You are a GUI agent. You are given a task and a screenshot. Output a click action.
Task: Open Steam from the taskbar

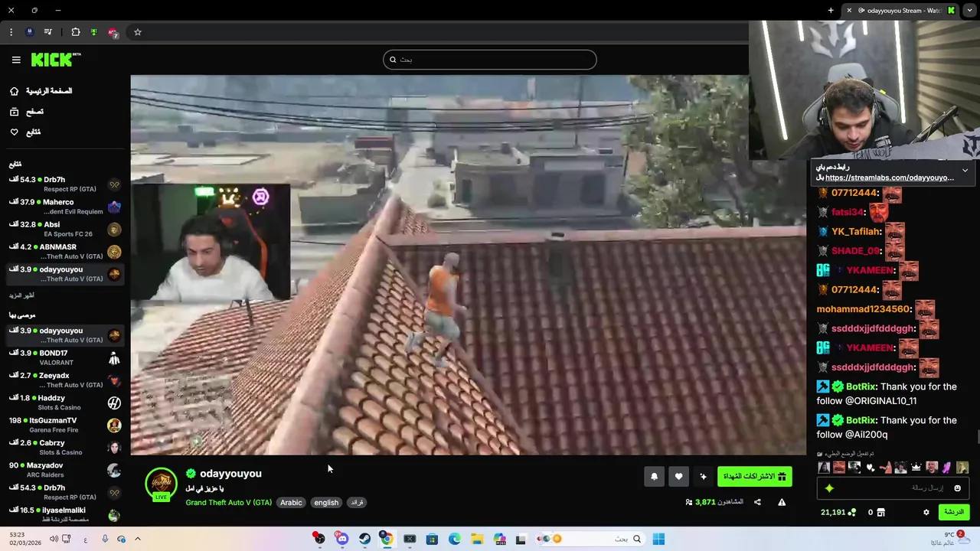click(x=364, y=539)
